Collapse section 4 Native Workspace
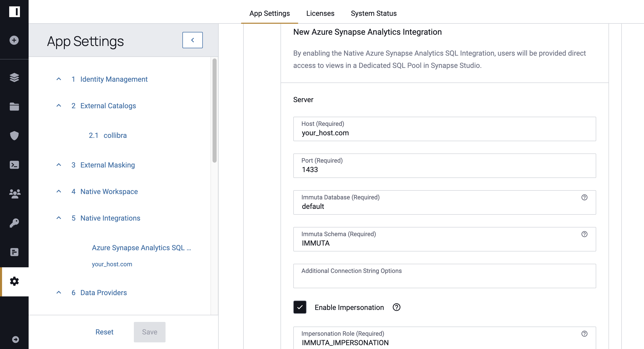The image size is (644, 349). pos(59,191)
